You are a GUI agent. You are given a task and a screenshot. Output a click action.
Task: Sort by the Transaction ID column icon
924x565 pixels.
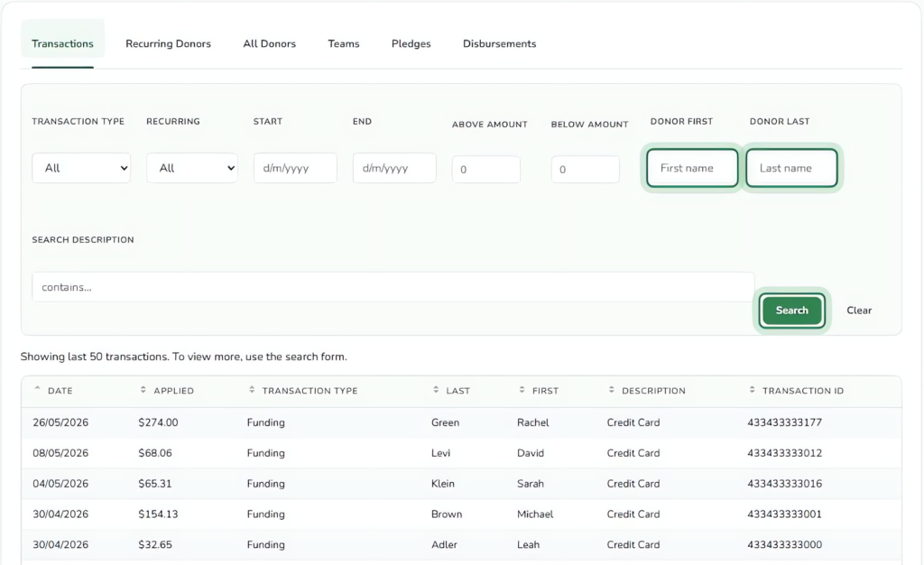tap(752, 390)
